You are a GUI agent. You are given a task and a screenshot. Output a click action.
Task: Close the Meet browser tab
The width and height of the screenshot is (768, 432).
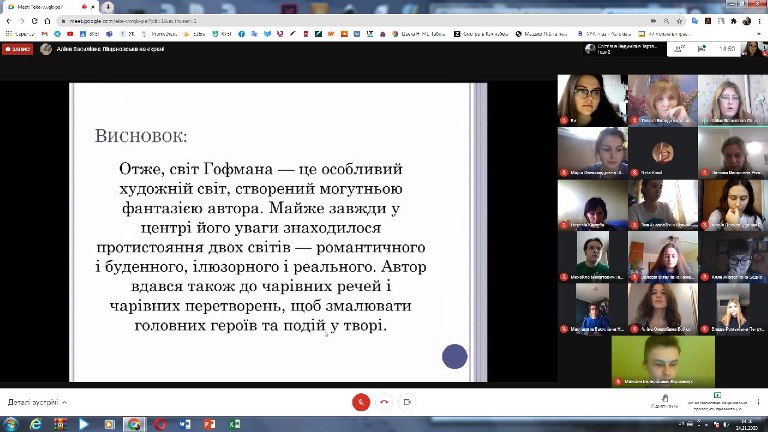click(93, 7)
